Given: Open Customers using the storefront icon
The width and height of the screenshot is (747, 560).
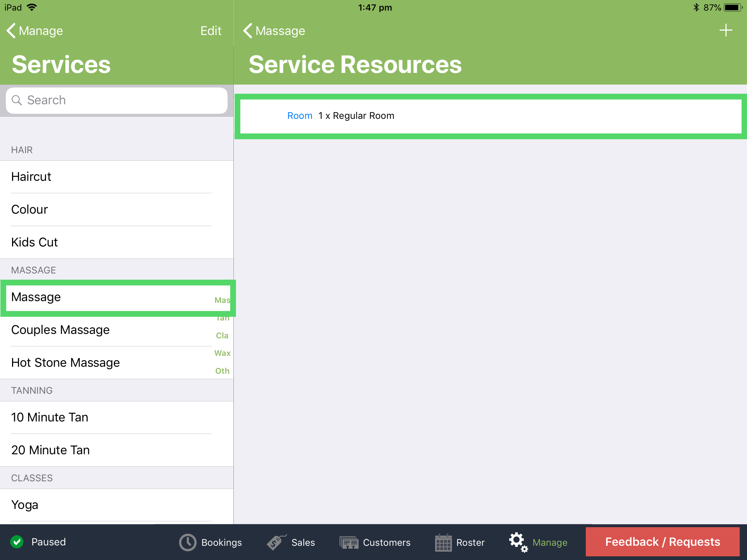Looking at the screenshot, I should click(x=349, y=542).
